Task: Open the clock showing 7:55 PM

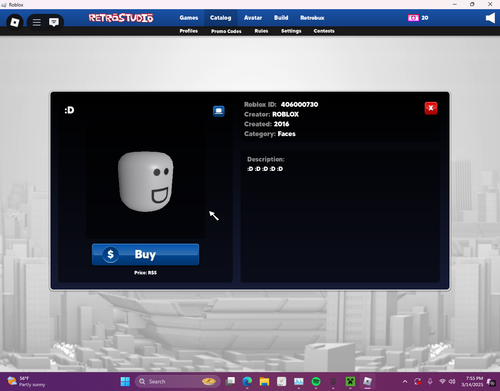Action: [x=473, y=381]
